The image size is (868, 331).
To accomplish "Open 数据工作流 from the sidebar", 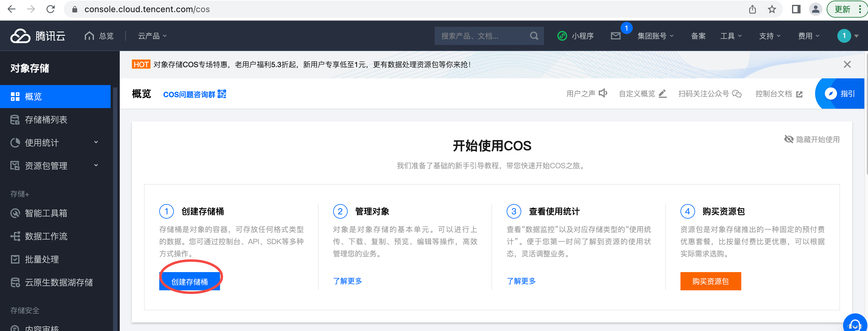I will coord(15,236).
